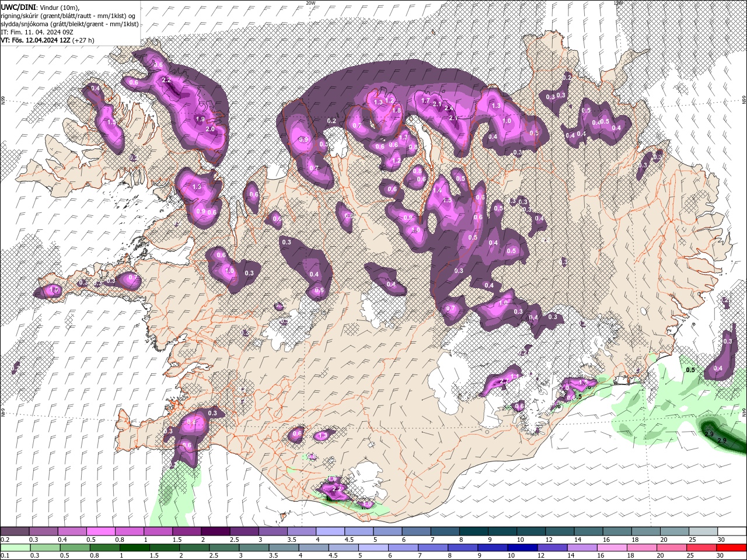
Task: Click the '(+27 h)' forecast offset text
Action: [x=84, y=40]
